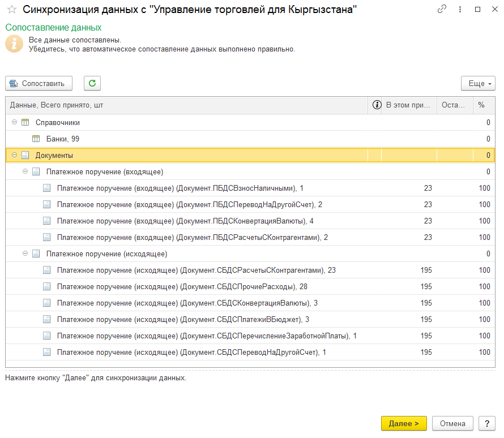Select ПБДСПереводНаДругойСчет, 2 row
Image resolution: width=504 pixels, height=438 pixels.
[x=250, y=204]
